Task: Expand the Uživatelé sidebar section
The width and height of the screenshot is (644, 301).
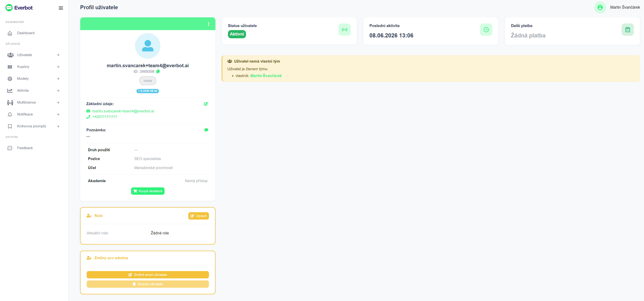Action: click(x=58, y=55)
